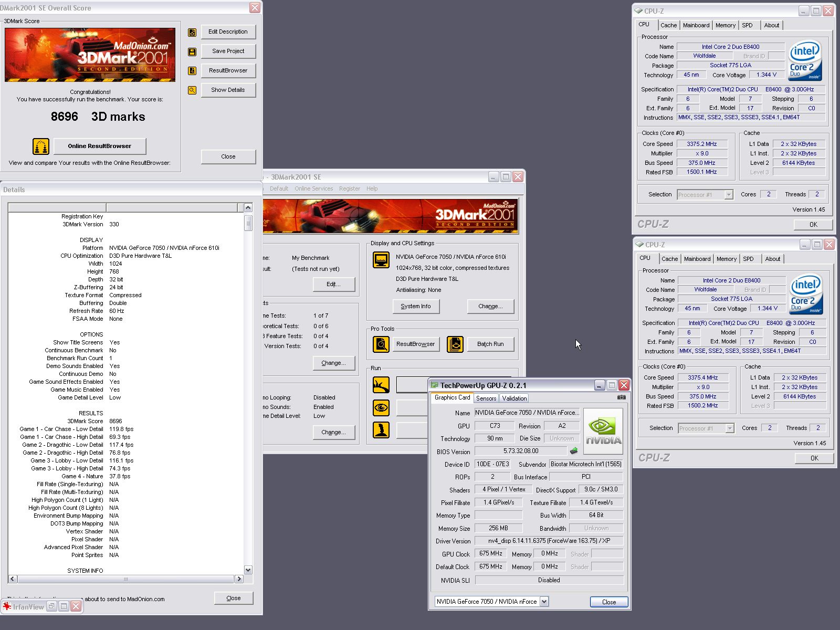Click the Batch Run button
The width and height of the screenshot is (840, 630).
pos(490,344)
